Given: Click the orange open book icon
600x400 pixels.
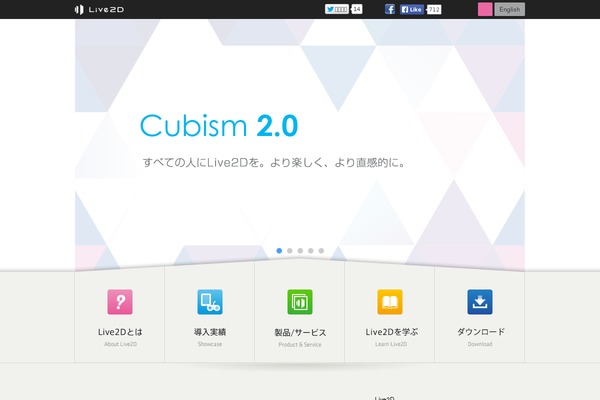Looking at the screenshot, I should tap(390, 302).
